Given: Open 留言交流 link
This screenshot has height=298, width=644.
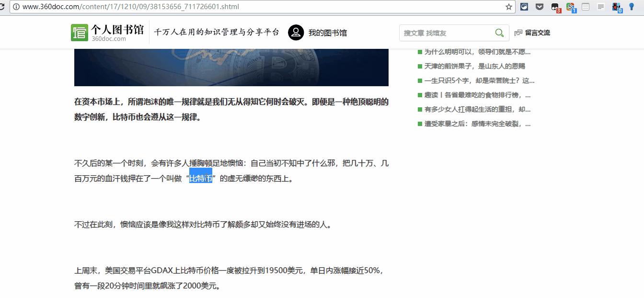Looking at the screenshot, I should [538, 33].
